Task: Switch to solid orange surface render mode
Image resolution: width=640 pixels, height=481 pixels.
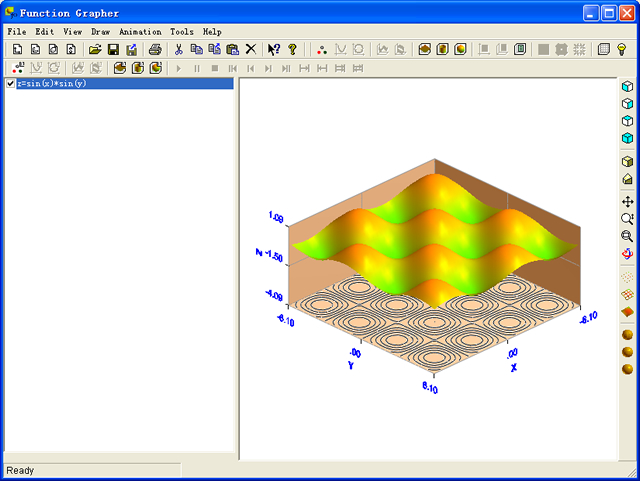Action: point(627,312)
